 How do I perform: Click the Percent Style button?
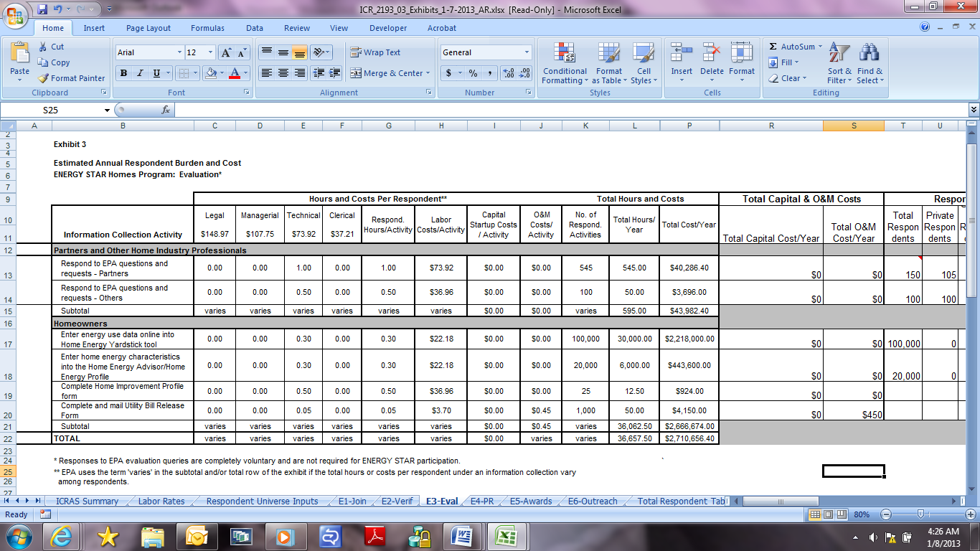(473, 73)
